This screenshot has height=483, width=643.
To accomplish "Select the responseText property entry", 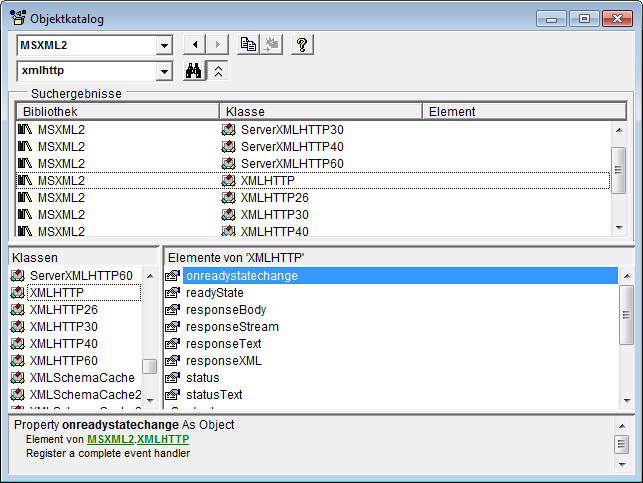I will pos(223,344).
